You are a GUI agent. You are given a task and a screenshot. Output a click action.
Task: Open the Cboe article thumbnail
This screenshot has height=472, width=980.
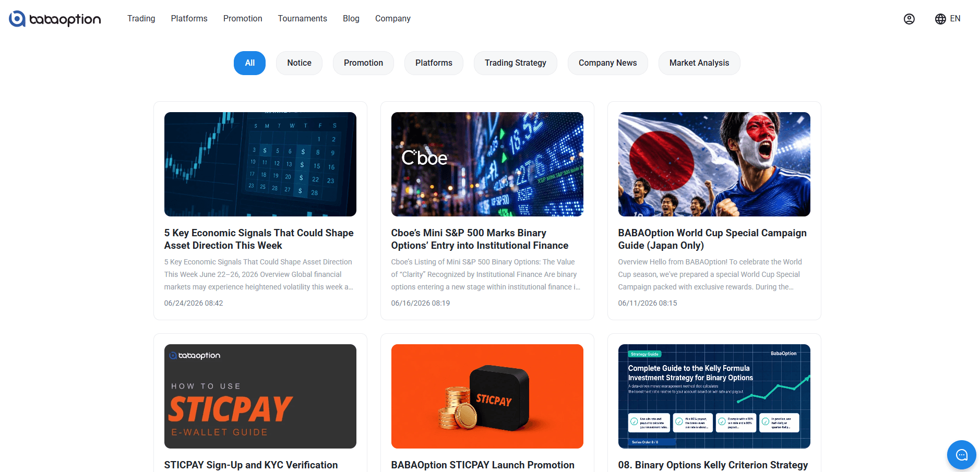487,164
